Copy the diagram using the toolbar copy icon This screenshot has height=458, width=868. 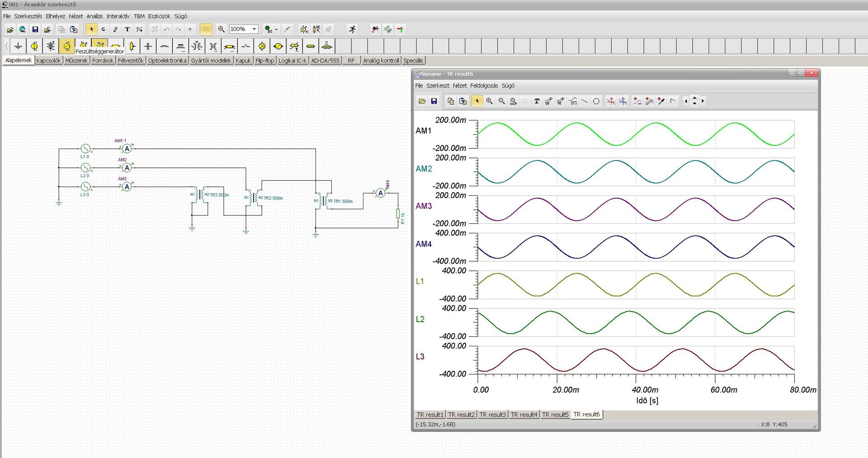click(450, 101)
